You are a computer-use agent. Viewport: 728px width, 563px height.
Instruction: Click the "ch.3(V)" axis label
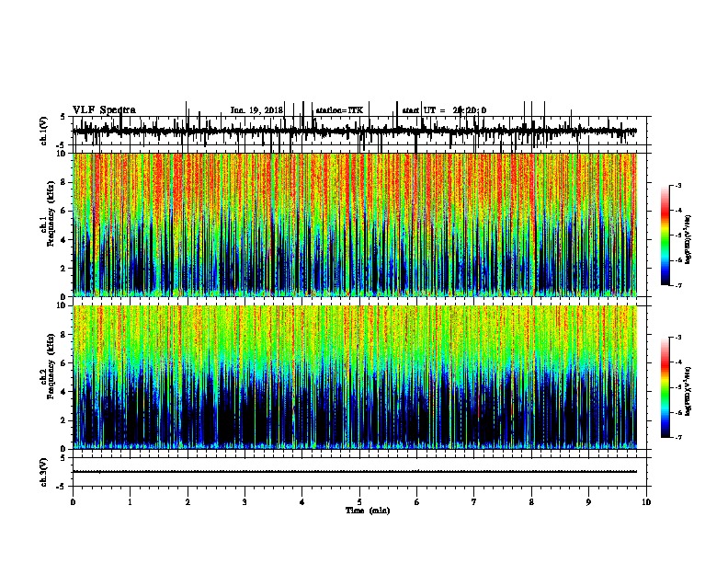[44, 472]
